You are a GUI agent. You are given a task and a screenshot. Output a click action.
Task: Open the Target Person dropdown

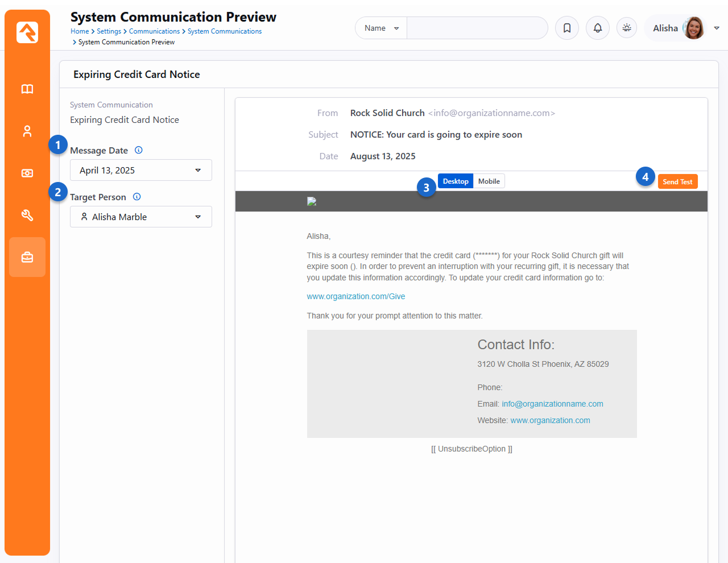click(x=140, y=217)
